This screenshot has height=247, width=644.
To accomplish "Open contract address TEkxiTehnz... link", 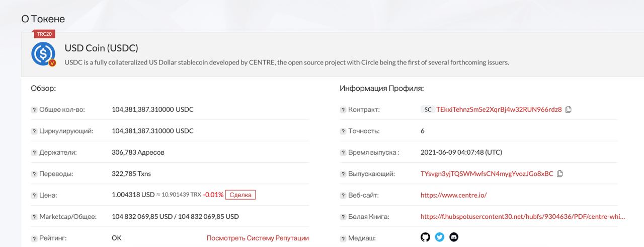I will [499, 109].
